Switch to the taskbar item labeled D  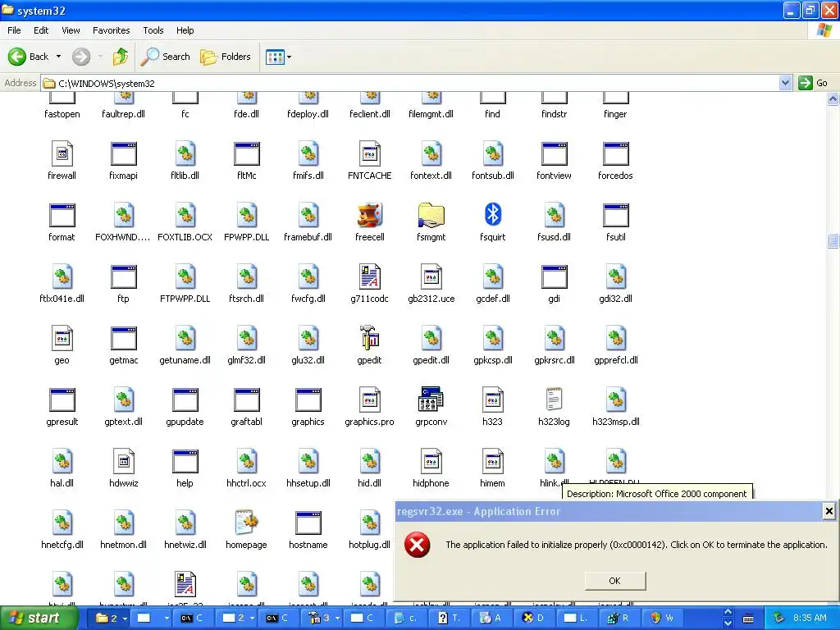point(533,619)
